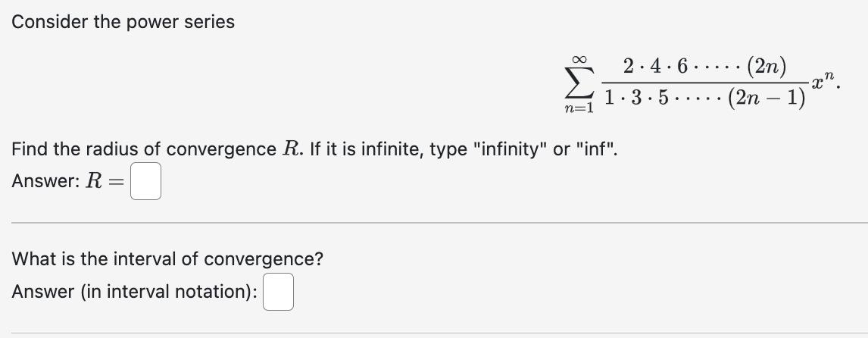Click the quoted word "infinity" in instructions
Screen dimensions: 868x338
tap(509, 149)
